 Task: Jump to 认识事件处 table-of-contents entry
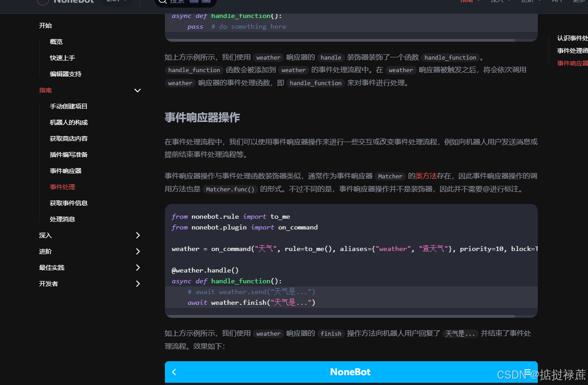click(572, 38)
